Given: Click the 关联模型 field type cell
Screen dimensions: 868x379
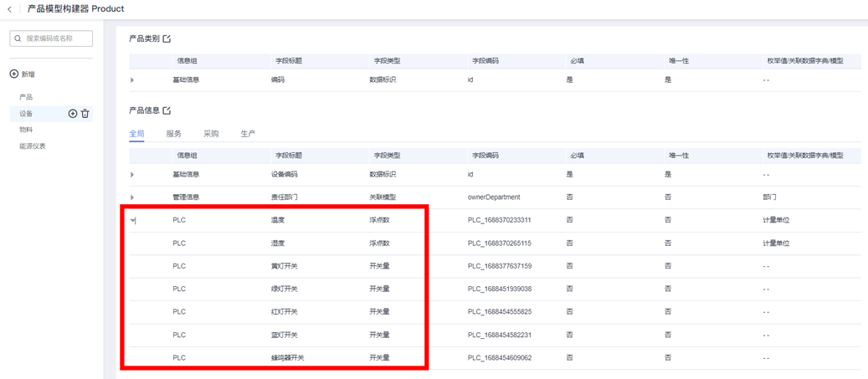Looking at the screenshot, I should tap(383, 197).
